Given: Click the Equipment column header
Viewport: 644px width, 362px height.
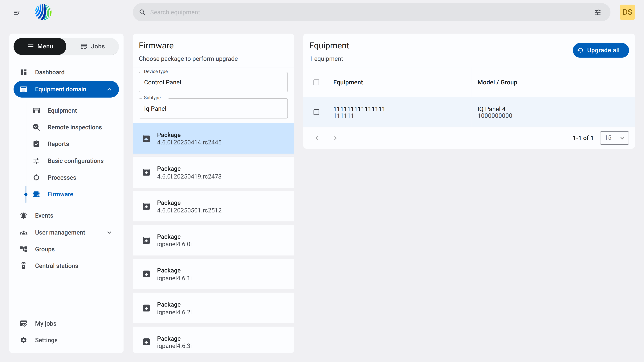Looking at the screenshot, I should tap(348, 82).
